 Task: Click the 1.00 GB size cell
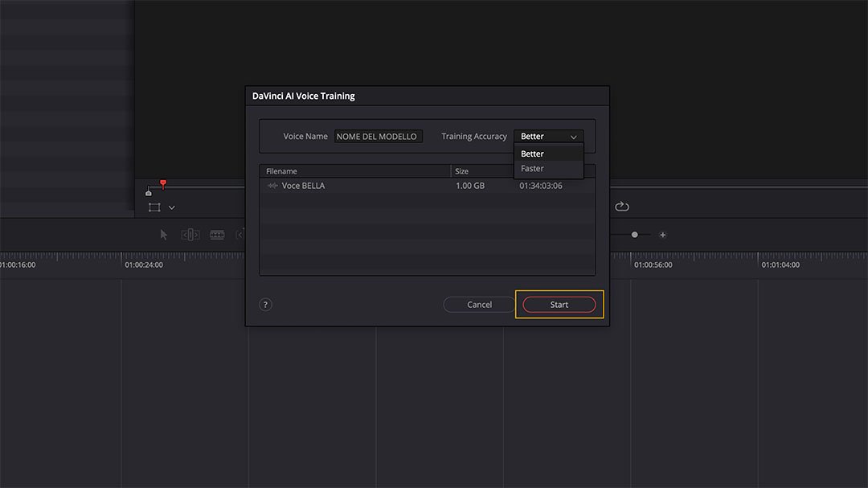tap(470, 186)
